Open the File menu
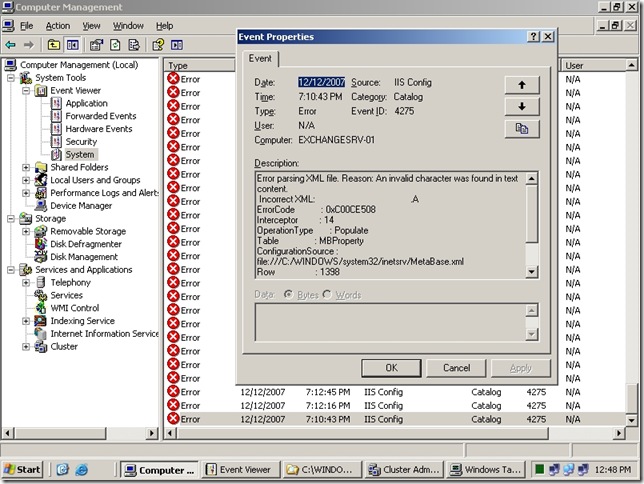644x484 pixels. [27, 26]
